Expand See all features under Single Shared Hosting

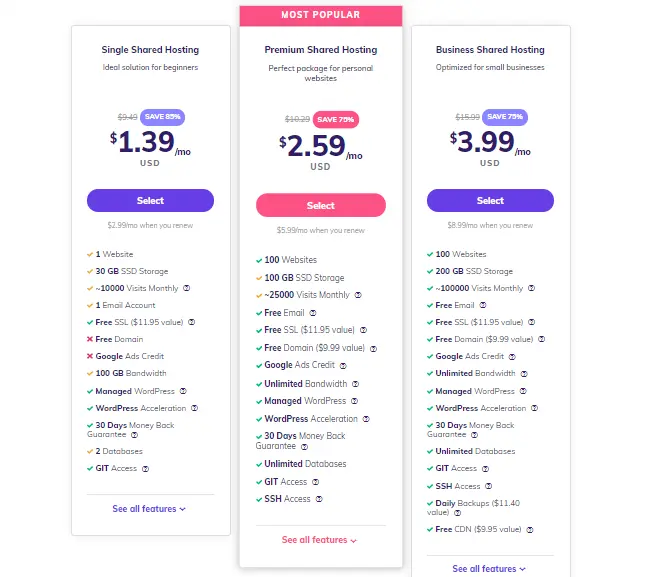coord(149,509)
